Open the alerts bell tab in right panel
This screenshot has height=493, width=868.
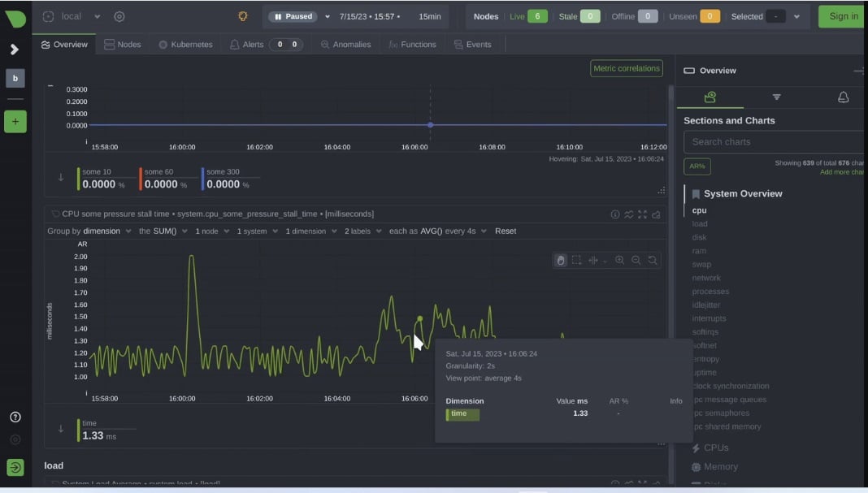point(843,97)
